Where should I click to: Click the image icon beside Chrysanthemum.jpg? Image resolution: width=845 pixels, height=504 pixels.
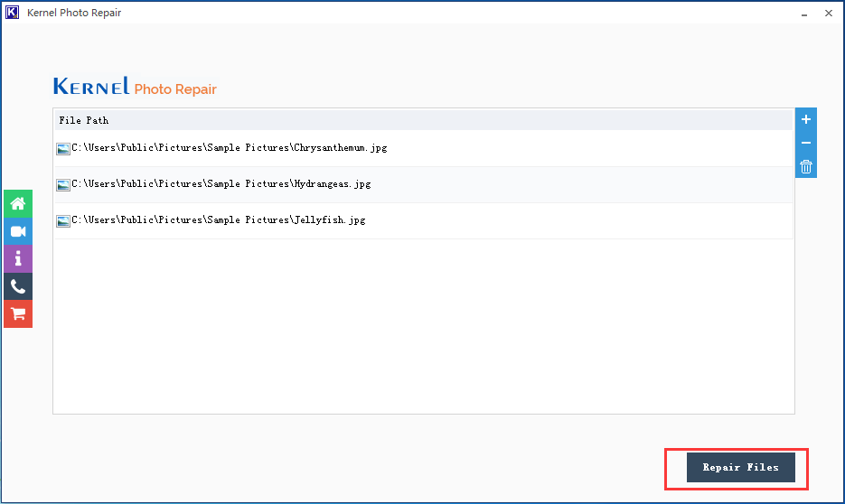coord(63,149)
